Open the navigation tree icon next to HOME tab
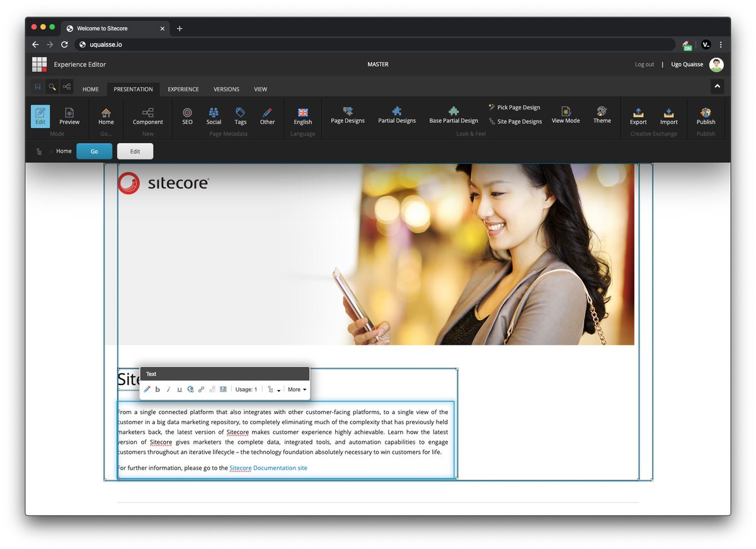 pos(67,87)
